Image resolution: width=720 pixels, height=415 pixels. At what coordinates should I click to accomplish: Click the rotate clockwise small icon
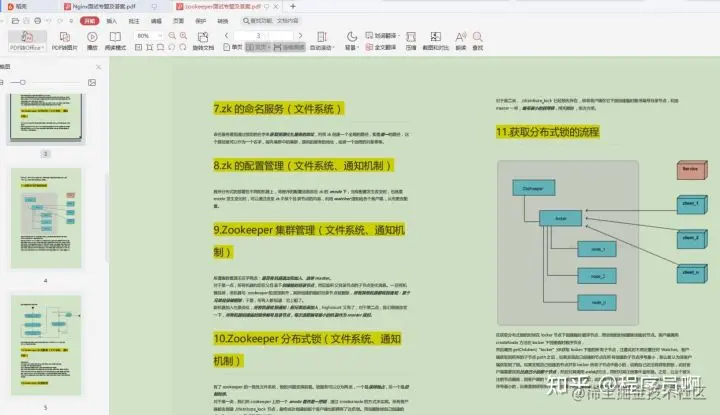182,47
